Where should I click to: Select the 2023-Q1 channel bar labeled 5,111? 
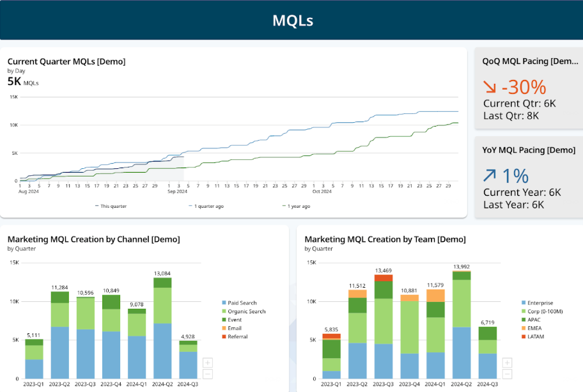[35, 359]
